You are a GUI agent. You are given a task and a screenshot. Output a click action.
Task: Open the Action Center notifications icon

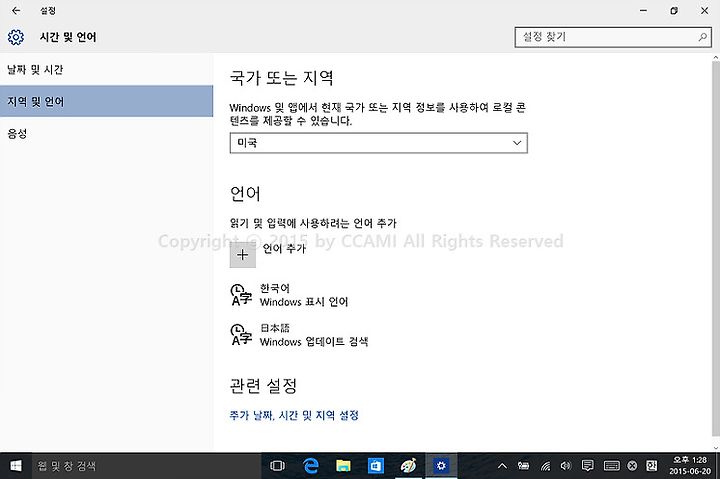(587, 466)
